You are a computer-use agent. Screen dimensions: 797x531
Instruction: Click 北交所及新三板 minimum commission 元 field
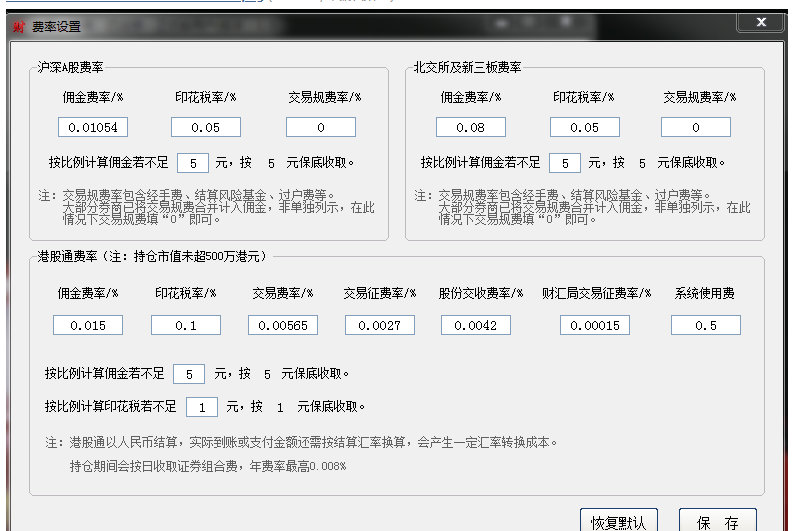(565, 162)
